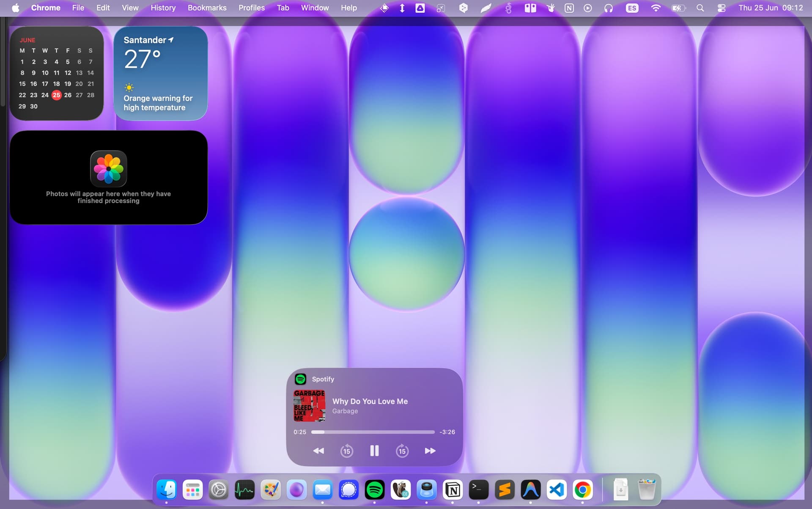Pause the Spotify track
Screen dimensions: 812x509
pos(374,451)
